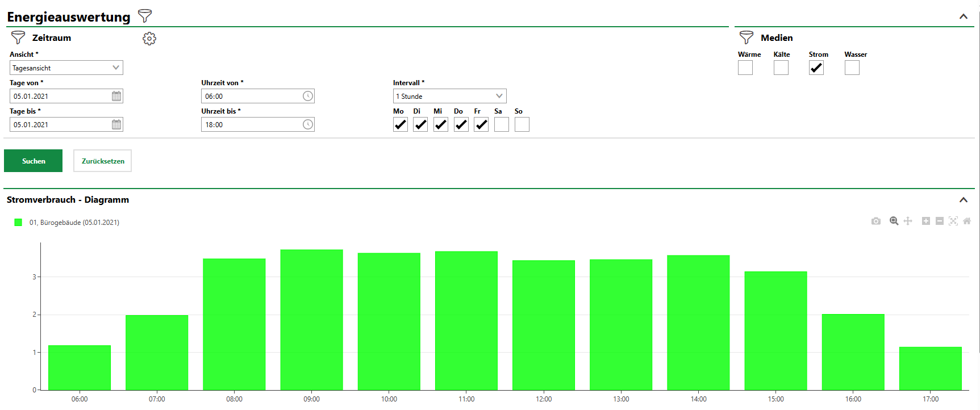Zoom out the chart with minus icon
The width and height of the screenshot is (980, 410).
[x=940, y=221]
